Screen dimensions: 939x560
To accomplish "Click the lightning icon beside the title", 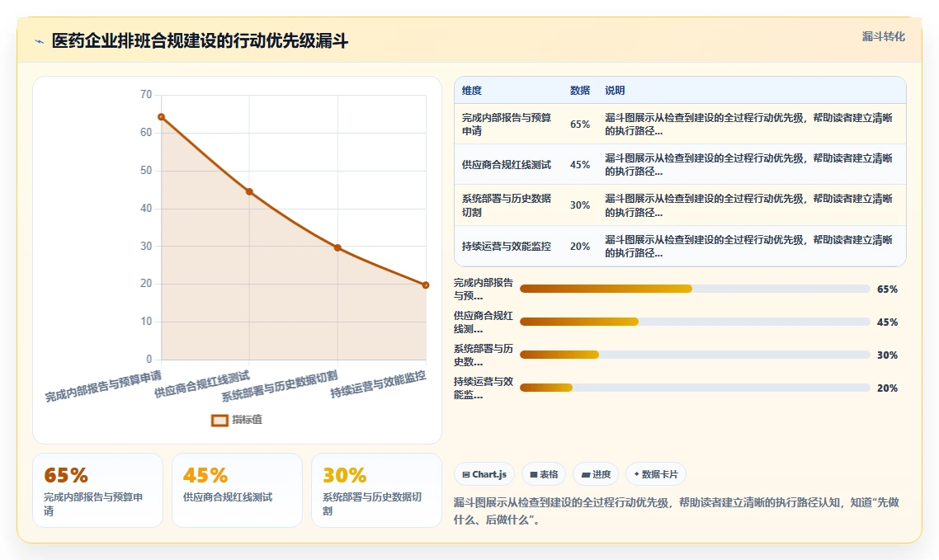I will coord(40,42).
